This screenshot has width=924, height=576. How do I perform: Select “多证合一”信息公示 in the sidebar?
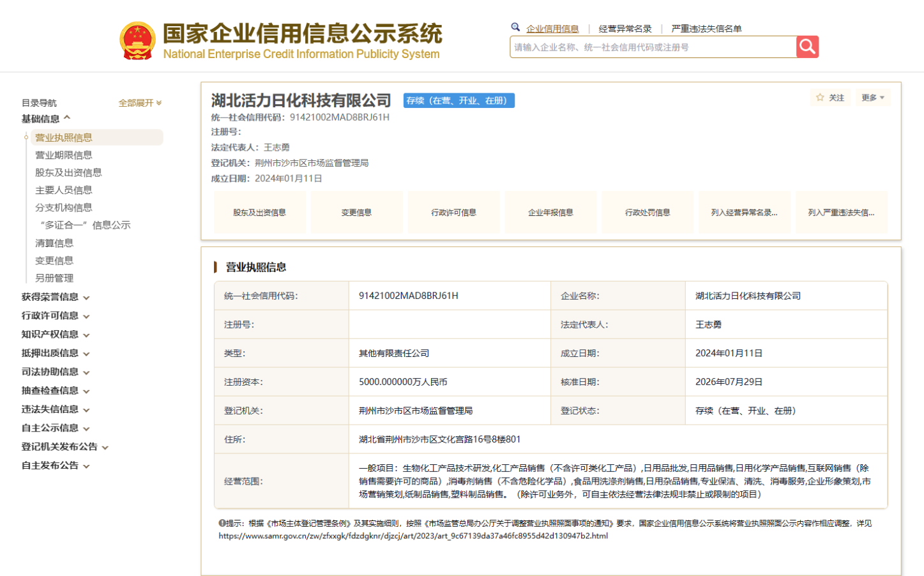tap(85, 225)
